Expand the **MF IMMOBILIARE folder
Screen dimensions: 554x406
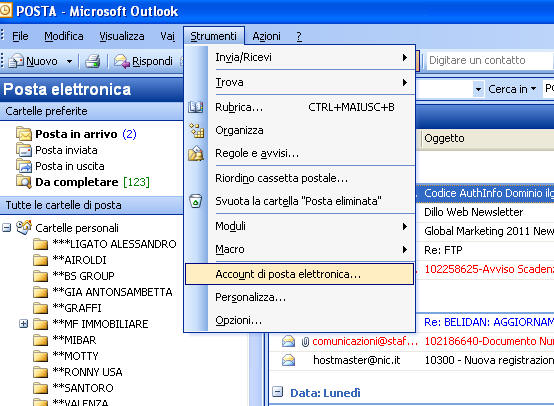[23, 324]
